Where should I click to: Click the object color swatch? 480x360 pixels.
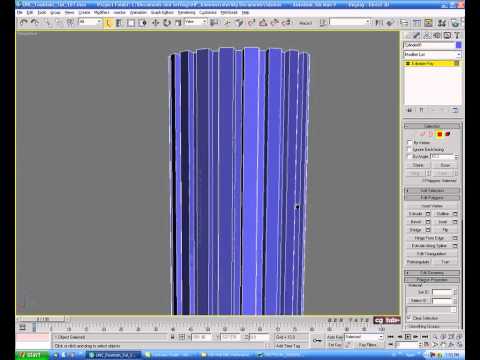pyautogui.click(x=459, y=45)
